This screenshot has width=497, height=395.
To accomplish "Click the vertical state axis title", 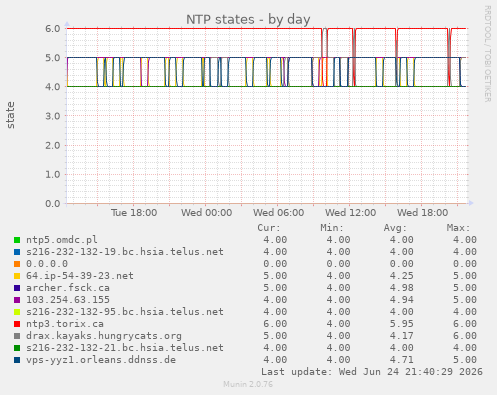I will coord(11,115).
